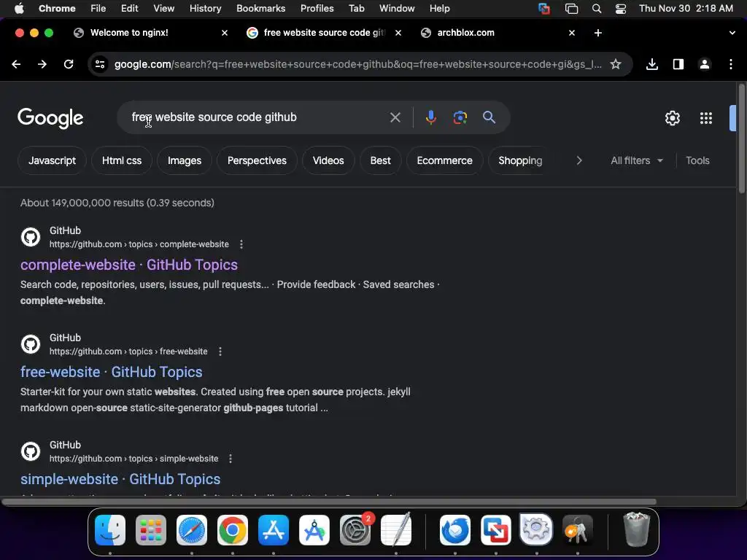Open more options for complete-website result
The height and width of the screenshot is (560, 747).
[241, 244]
